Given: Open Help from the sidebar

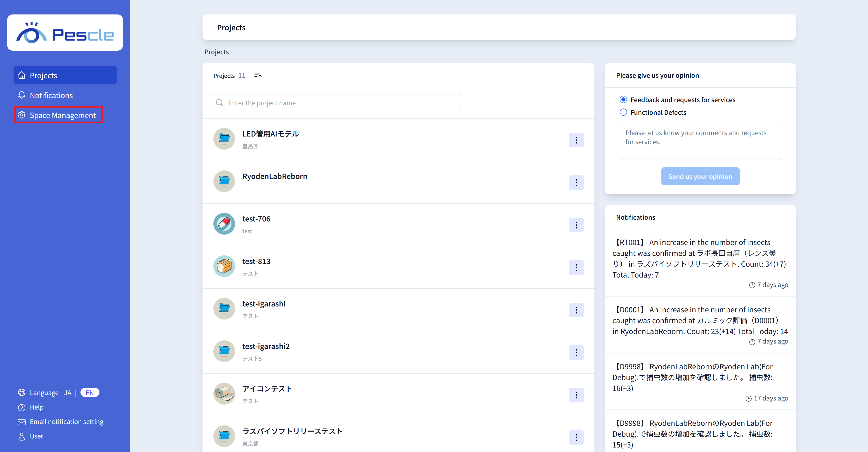Looking at the screenshot, I should pyautogui.click(x=36, y=407).
